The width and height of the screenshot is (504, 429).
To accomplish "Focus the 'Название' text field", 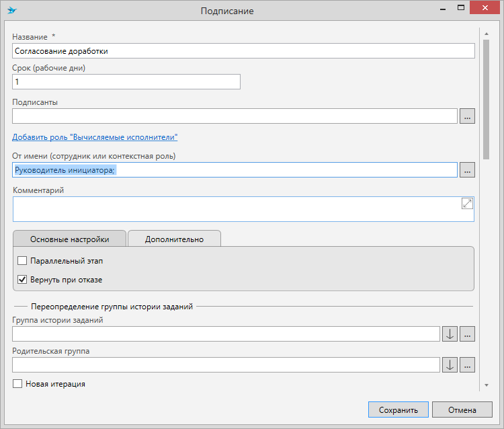I will 243,51.
